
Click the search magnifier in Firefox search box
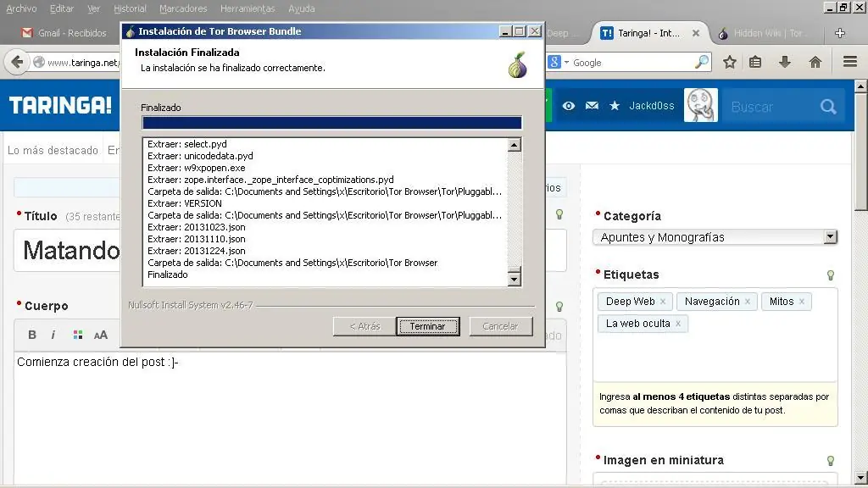click(x=702, y=62)
